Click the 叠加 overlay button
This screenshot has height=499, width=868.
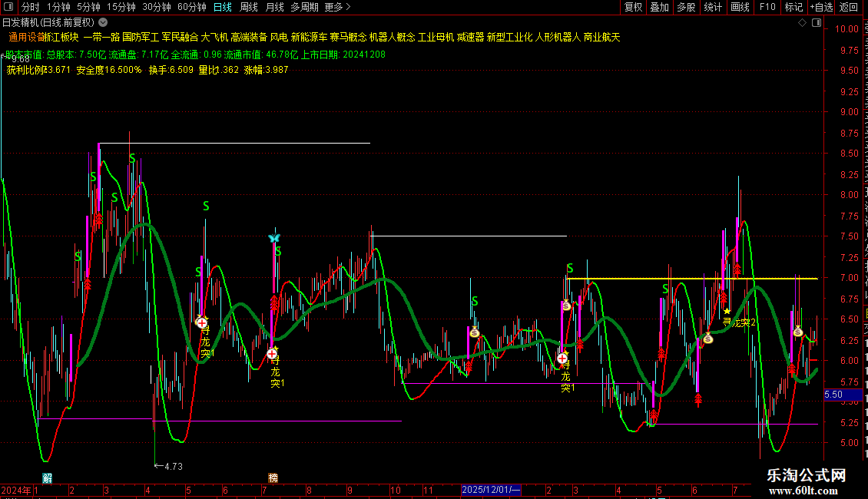659,7
